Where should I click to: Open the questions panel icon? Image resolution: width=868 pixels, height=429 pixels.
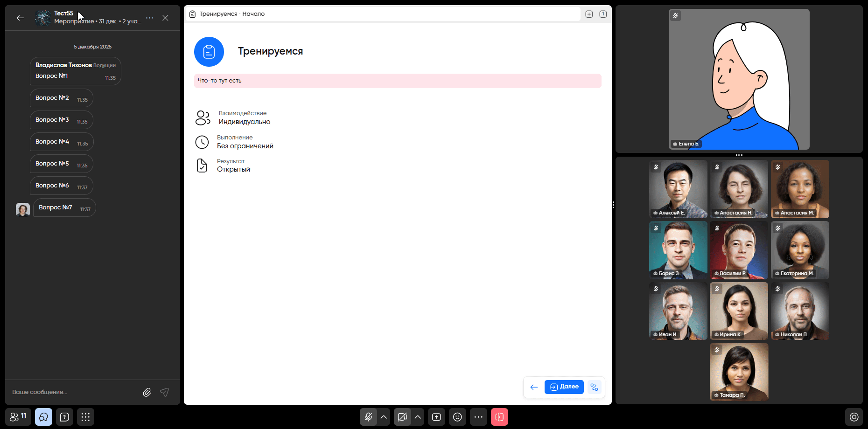[x=64, y=417]
